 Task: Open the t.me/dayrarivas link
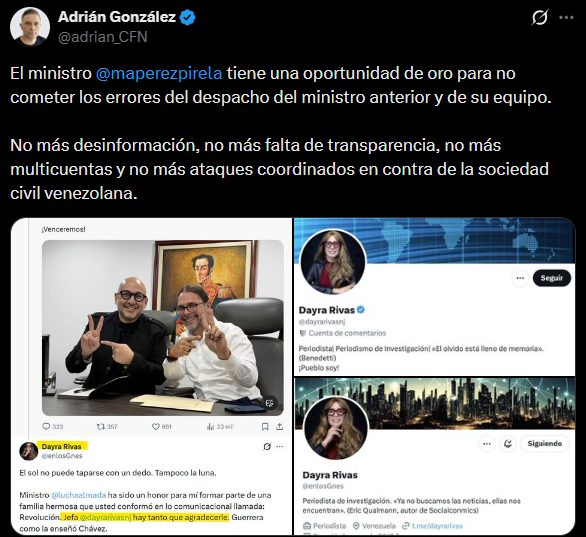click(437, 526)
